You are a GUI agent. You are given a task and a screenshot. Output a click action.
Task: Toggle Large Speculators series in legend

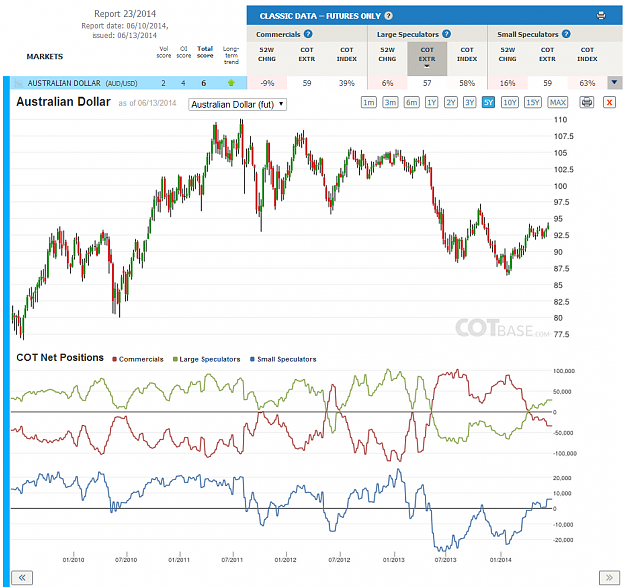206,359
